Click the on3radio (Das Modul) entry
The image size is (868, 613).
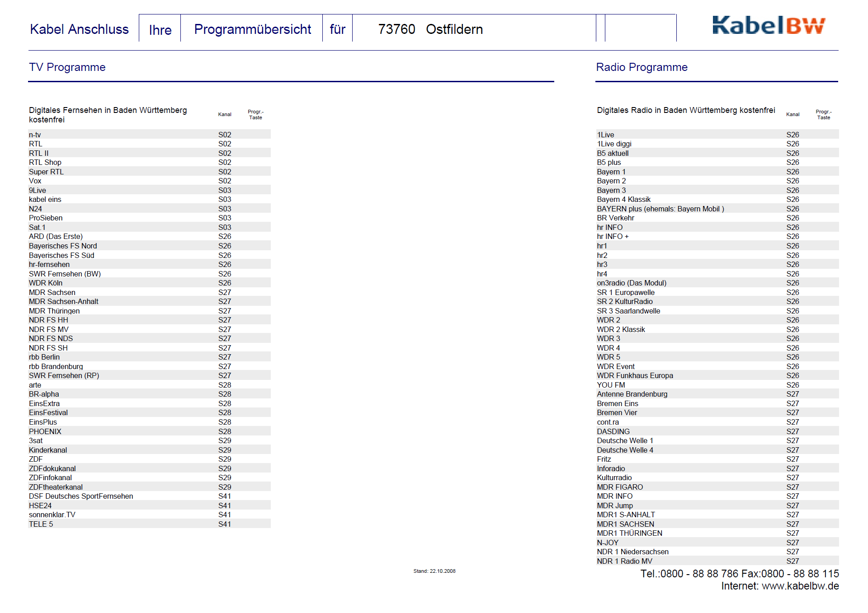(631, 283)
